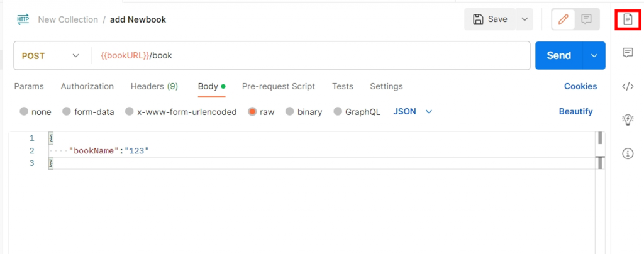Select the none body radio option
The image size is (644, 254).
coord(24,112)
